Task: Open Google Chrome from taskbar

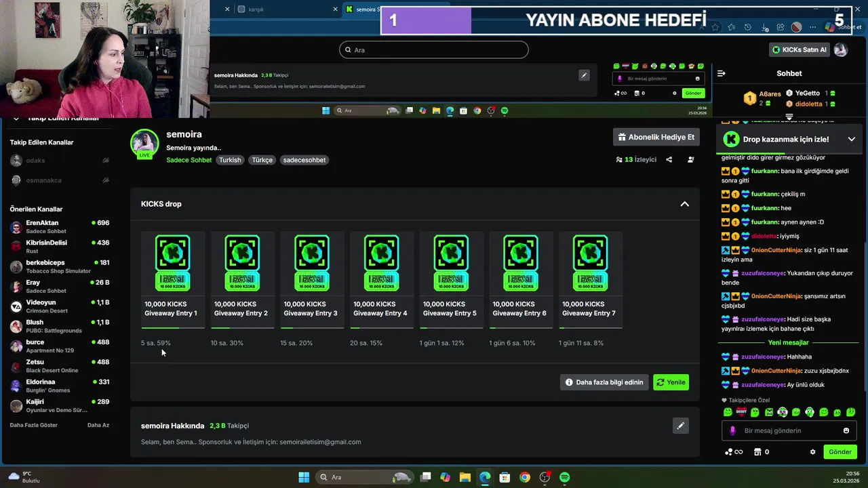Action: click(x=524, y=477)
